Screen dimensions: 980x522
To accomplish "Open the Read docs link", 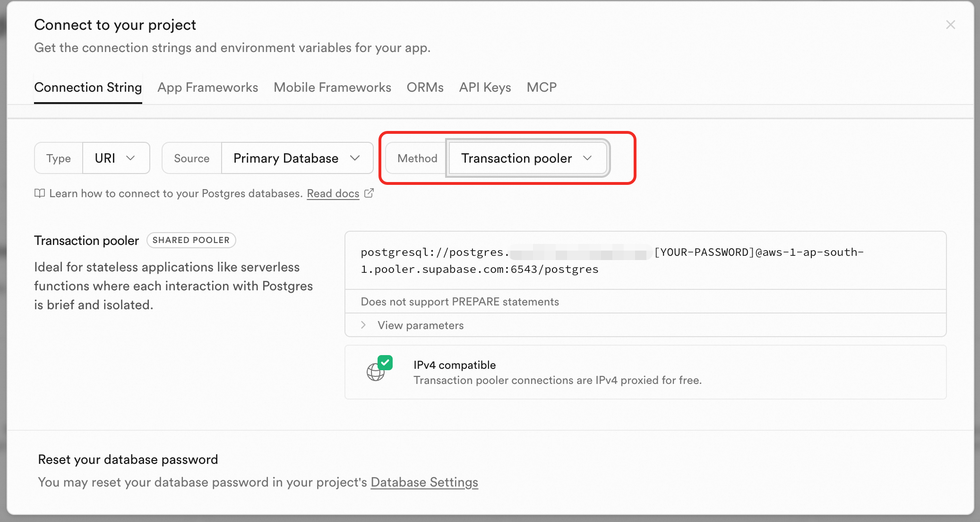I will pyautogui.click(x=333, y=193).
